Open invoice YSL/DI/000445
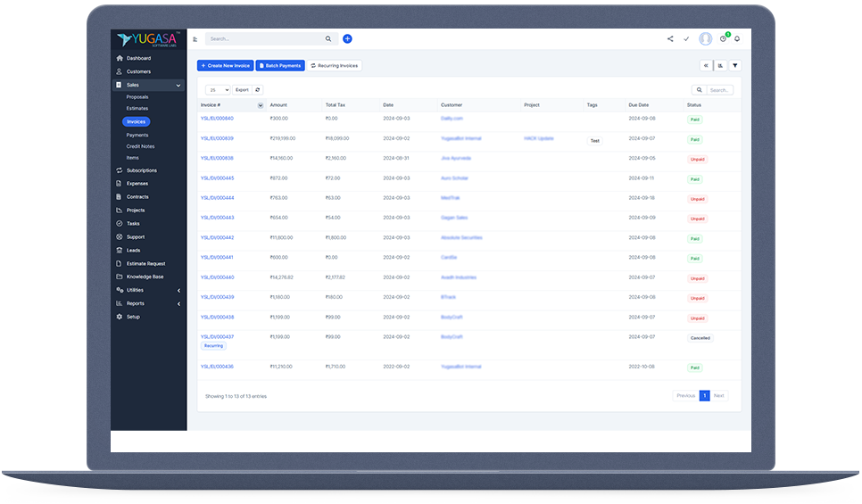862x504 pixels. pyautogui.click(x=217, y=178)
